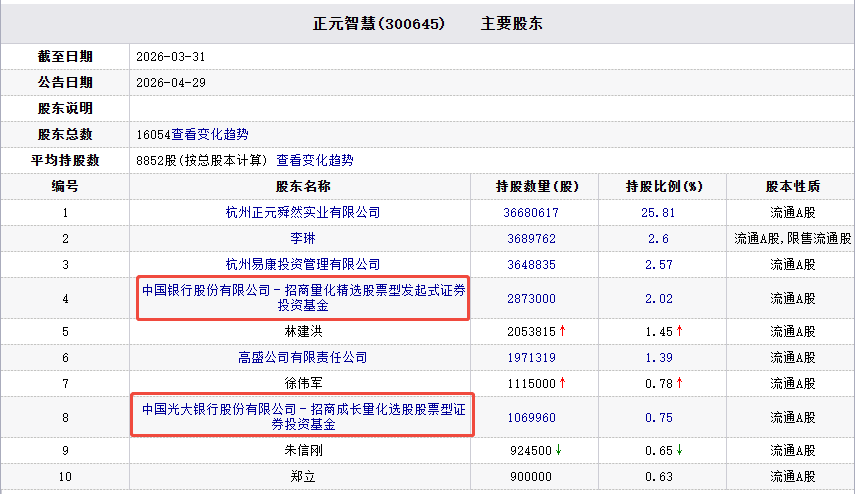Click the 持股比例(%) column header
The width and height of the screenshot is (864, 494).
664,187
